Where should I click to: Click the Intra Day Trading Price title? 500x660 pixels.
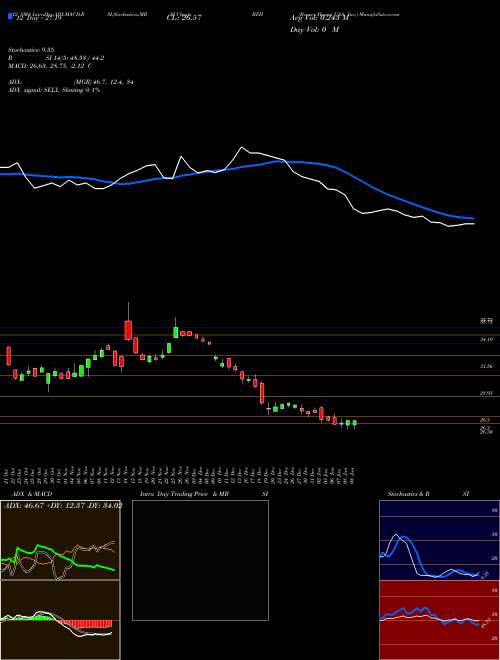[x=174, y=494]
